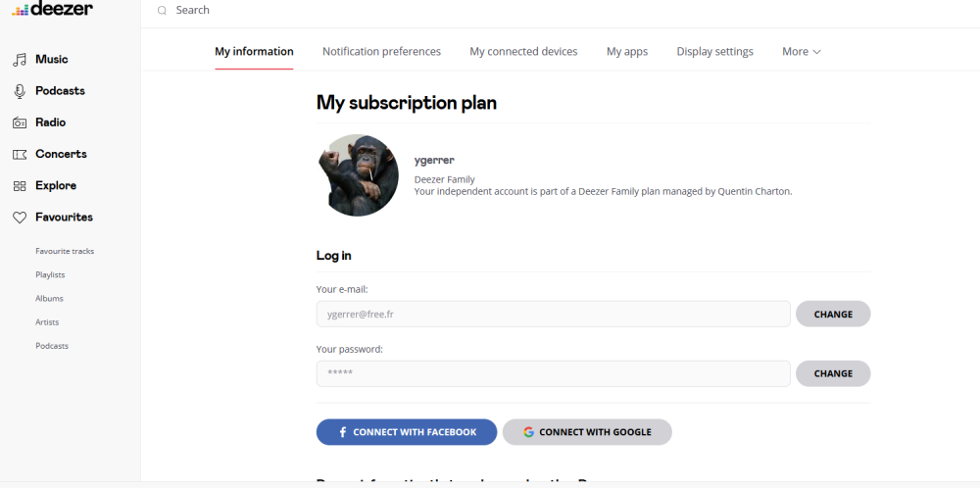Click the Favourites heart icon
Image resolution: width=980 pixels, height=488 pixels.
20,218
